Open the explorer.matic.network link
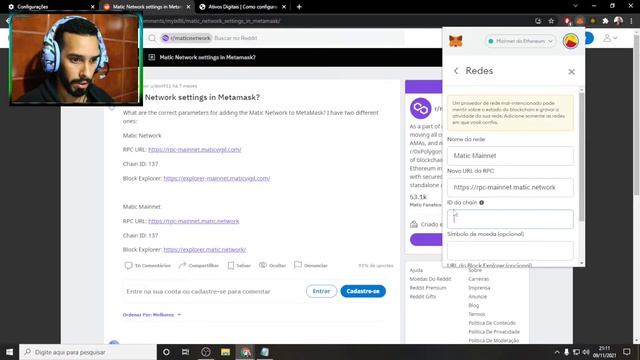Image resolution: width=640 pixels, height=360 pixels. click(204, 250)
